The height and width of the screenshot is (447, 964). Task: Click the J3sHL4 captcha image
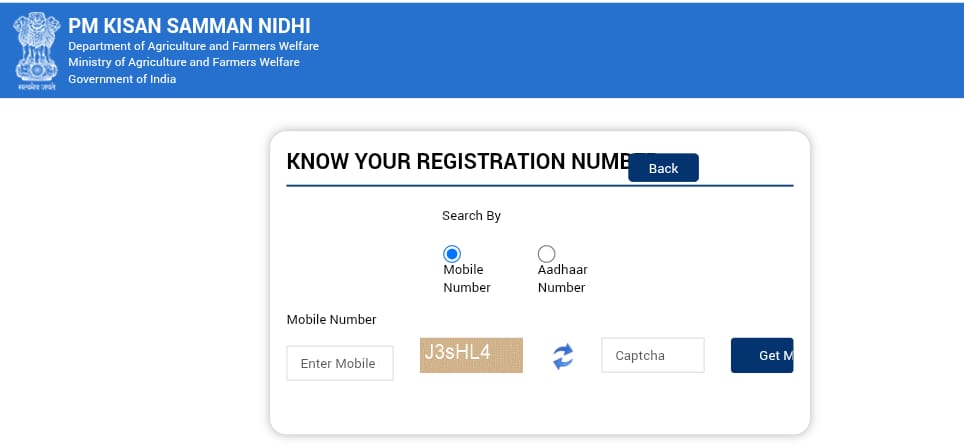click(x=471, y=355)
